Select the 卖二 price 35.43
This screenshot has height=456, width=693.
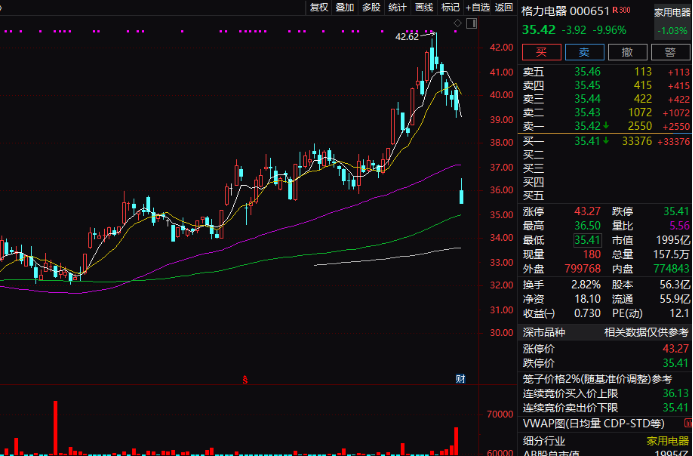pos(587,112)
